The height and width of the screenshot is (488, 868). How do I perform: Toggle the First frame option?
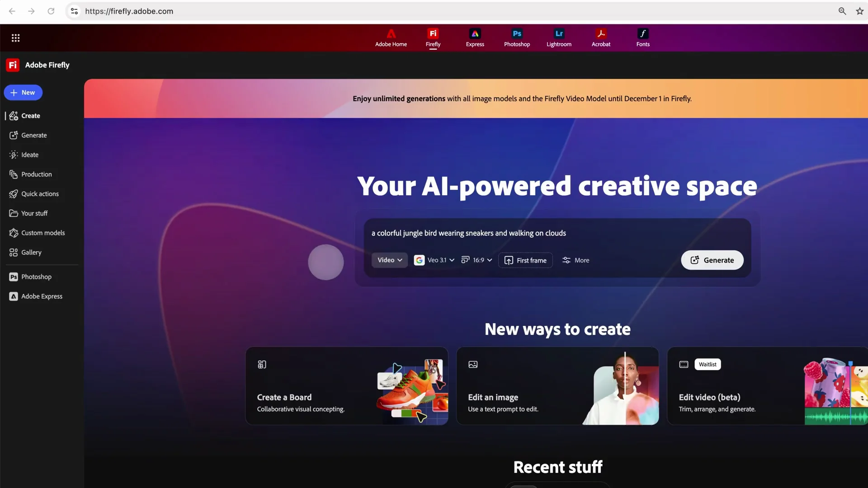(x=525, y=260)
